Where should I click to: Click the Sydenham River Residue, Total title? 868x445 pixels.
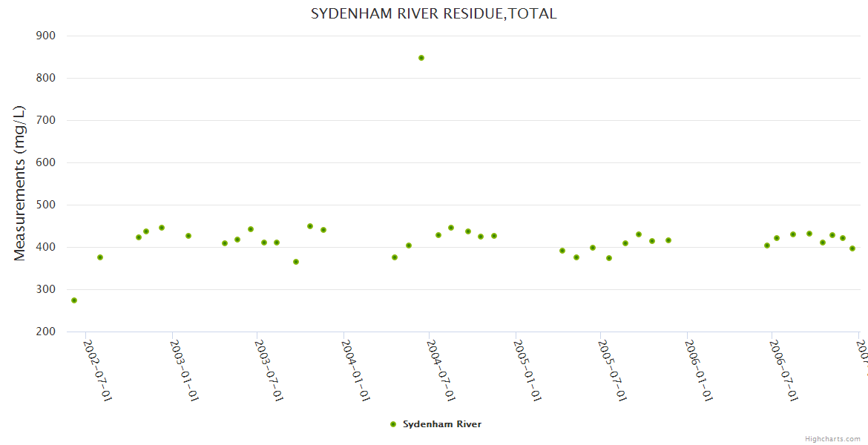coord(433,13)
